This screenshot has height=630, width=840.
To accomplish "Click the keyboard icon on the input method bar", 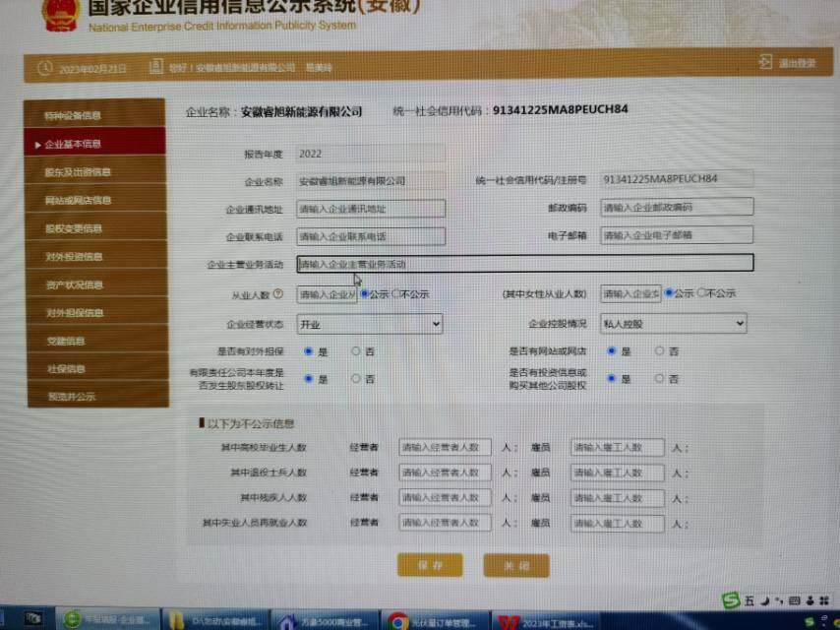I will tap(795, 600).
